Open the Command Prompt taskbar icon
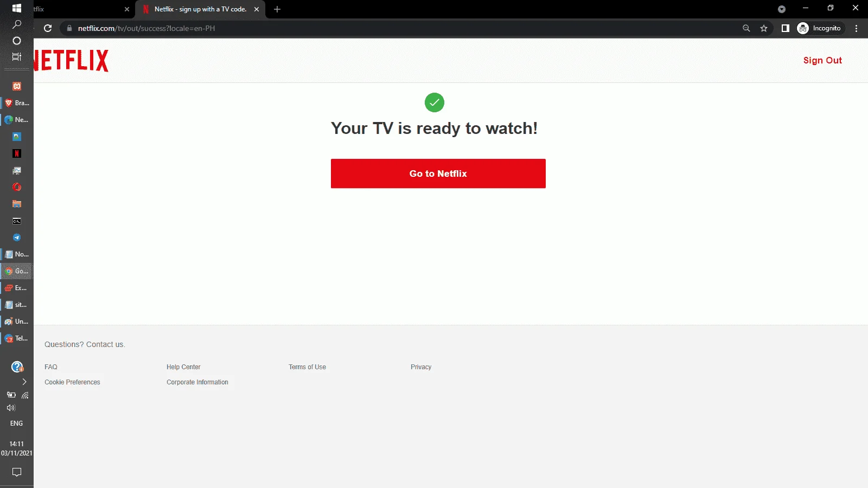This screenshot has height=488, width=868. coord(17,221)
